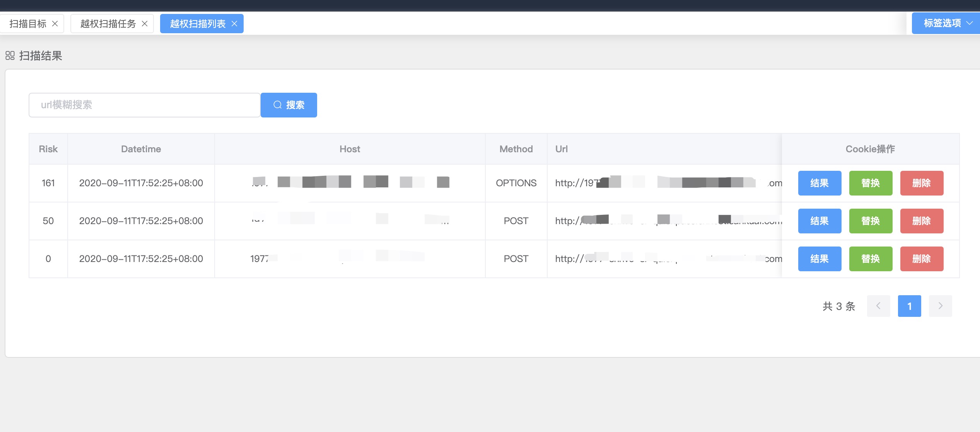Sort by clicking the Risk column header

pyautogui.click(x=48, y=149)
